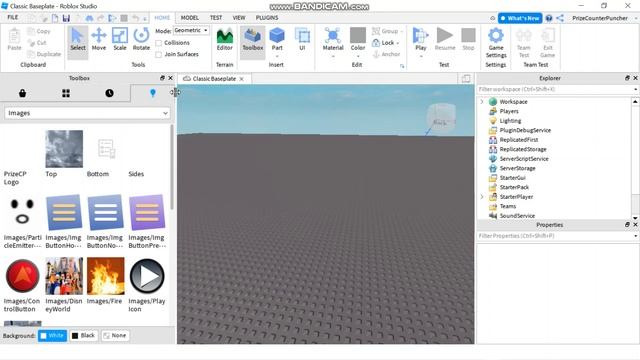The height and width of the screenshot is (360, 640).
Task: Switch to the VIEW ribbon tab
Action: [239, 18]
